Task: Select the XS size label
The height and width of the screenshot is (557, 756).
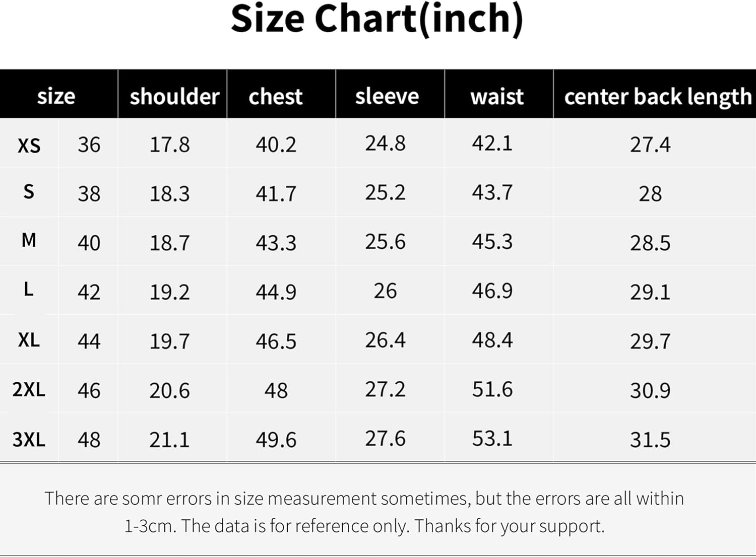Action: click(29, 146)
